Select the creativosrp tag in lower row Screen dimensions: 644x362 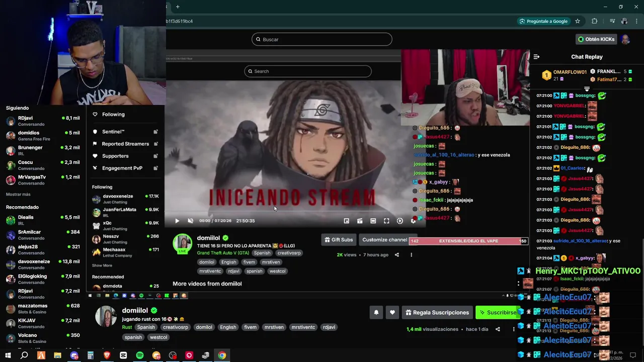click(175, 327)
